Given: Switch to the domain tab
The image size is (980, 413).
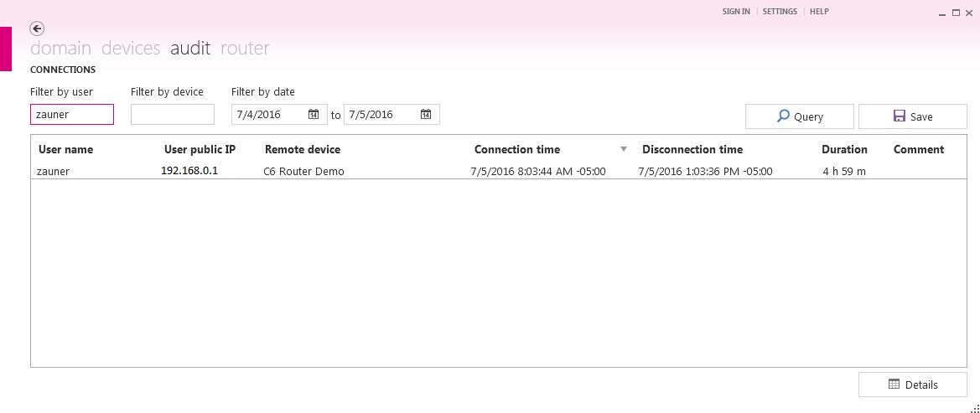Looking at the screenshot, I should 60,48.
